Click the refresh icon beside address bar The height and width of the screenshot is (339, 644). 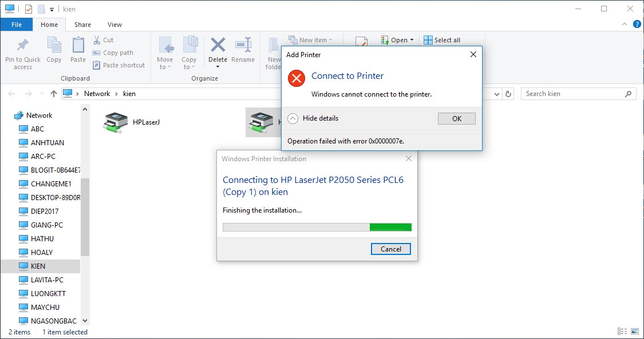click(508, 94)
